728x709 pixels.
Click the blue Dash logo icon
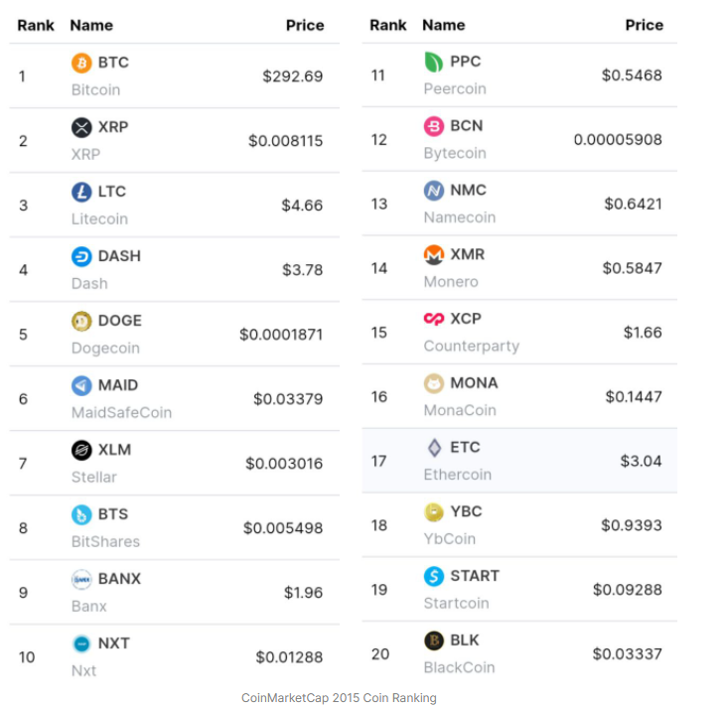[x=81, y=256]
